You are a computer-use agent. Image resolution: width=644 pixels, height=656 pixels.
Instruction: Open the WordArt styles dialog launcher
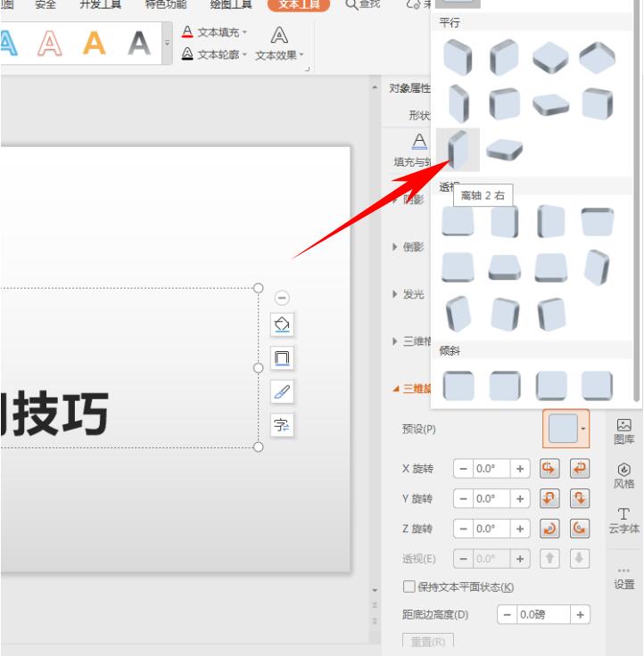pos(308,69)
